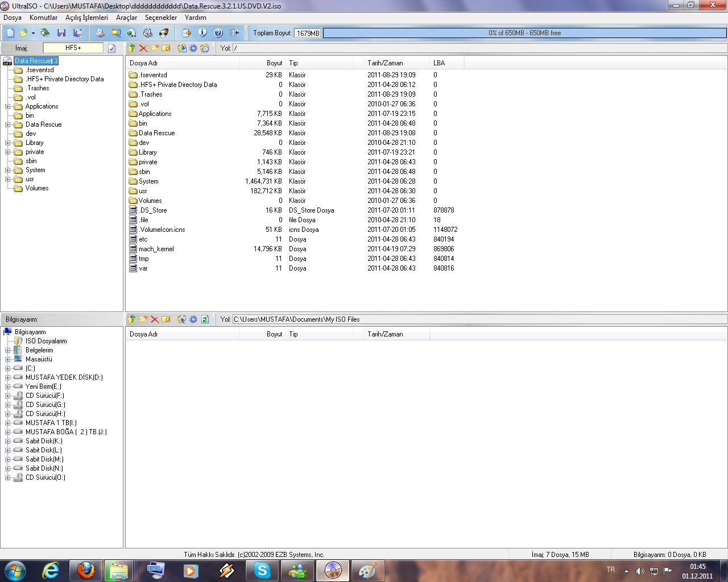Click the image pane Yol path field
Image resolution: width=728 pixels, height=582 pixels.
pos(479,48)
